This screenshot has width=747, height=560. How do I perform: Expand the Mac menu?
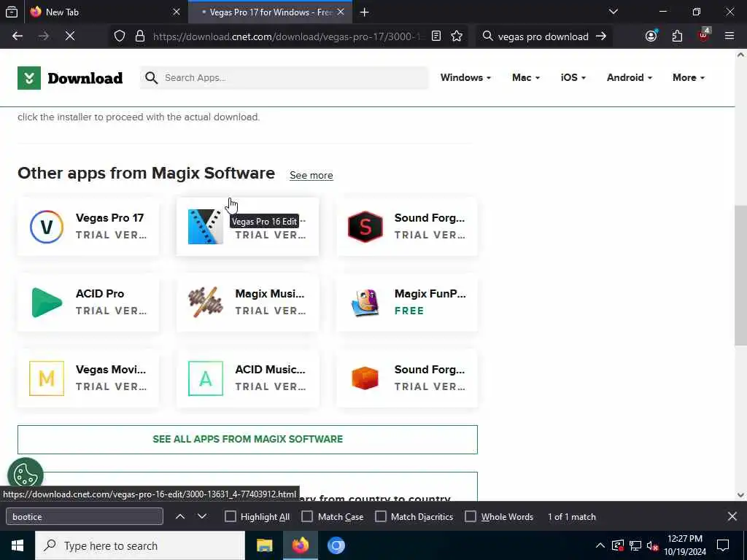point(526,77)
